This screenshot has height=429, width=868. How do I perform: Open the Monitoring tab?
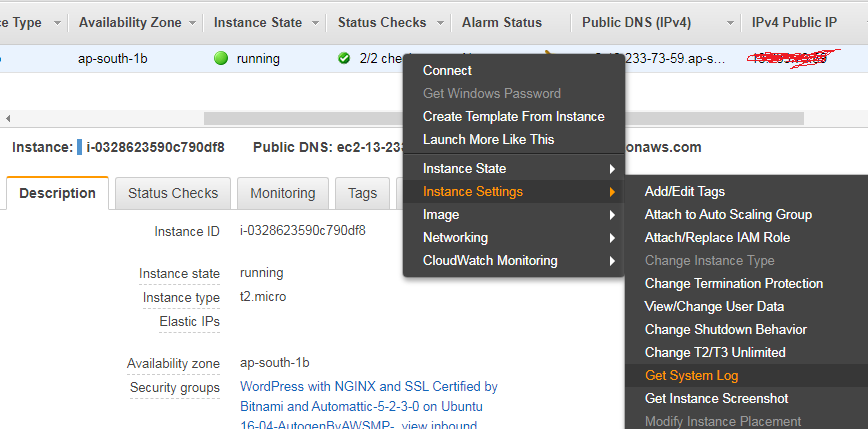tap(282, 193)
